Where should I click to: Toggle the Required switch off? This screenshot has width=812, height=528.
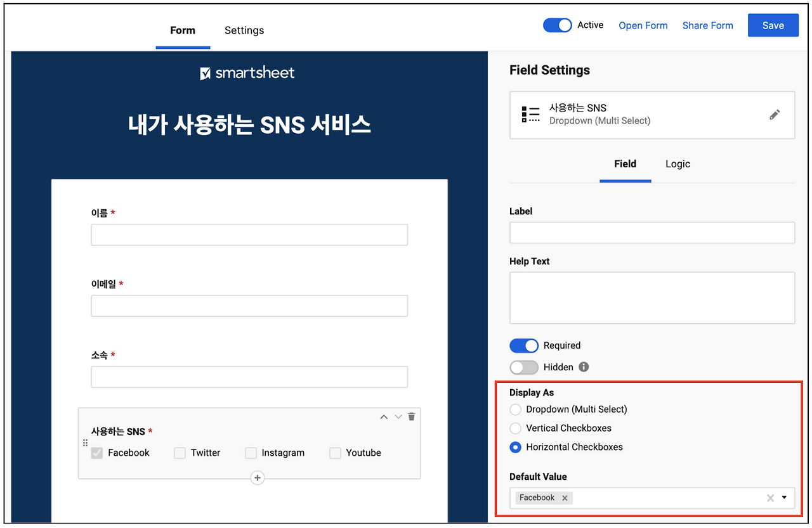(x=524, y=345)
